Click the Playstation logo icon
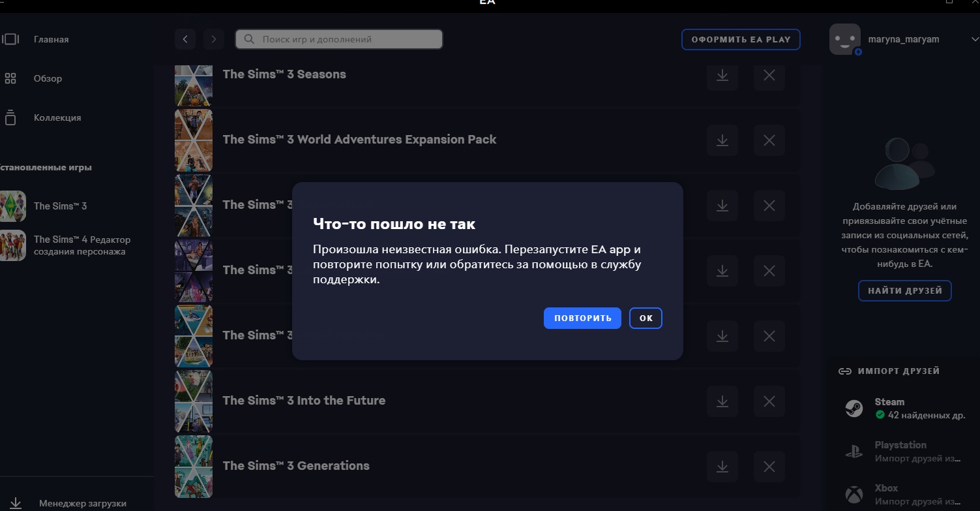This screenshot has height=511, width=980. (854, 452)
